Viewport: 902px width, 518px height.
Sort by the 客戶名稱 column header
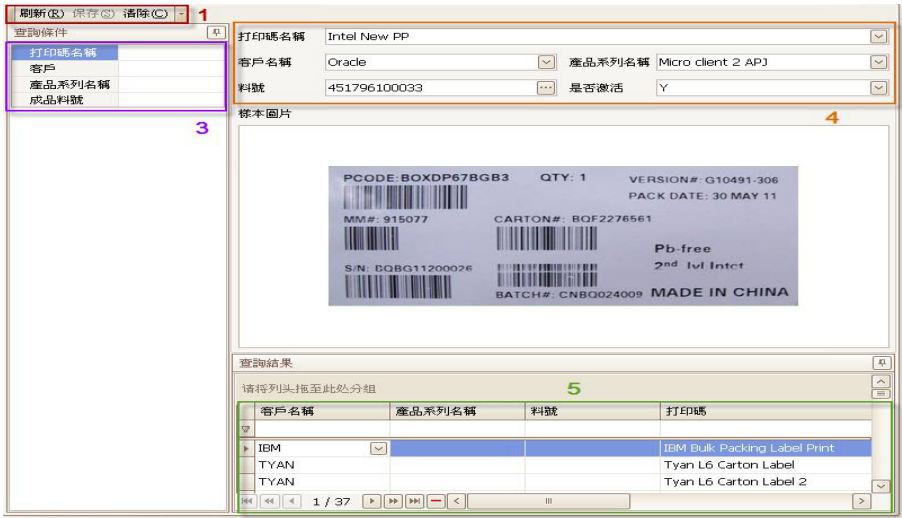coord(322,411)
